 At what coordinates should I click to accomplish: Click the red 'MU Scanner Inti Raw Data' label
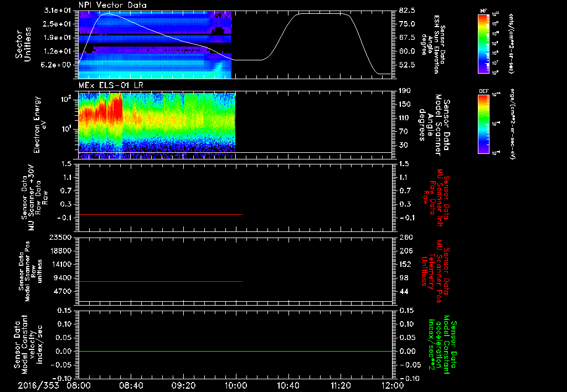tap(436, 198)
